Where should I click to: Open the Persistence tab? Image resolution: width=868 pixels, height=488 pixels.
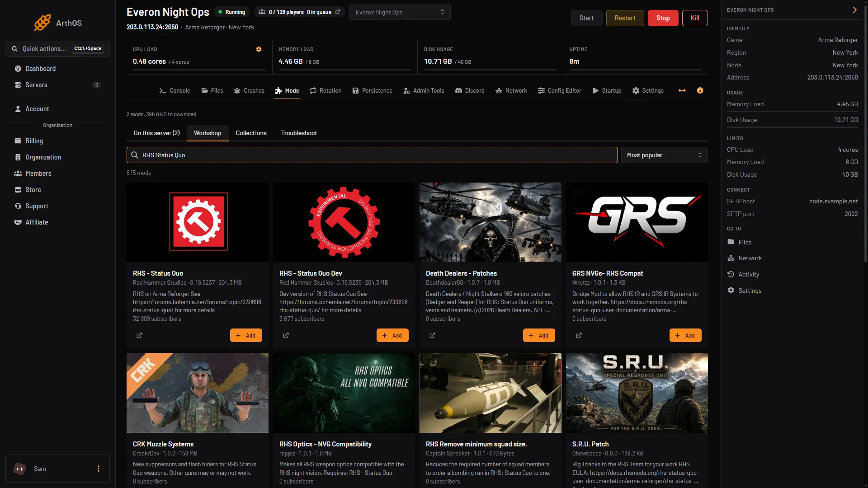(x=373, y=90)
